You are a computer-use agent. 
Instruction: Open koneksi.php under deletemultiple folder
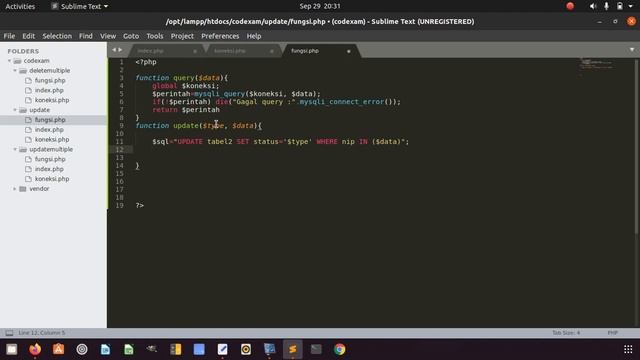click(x=52, y=100)
